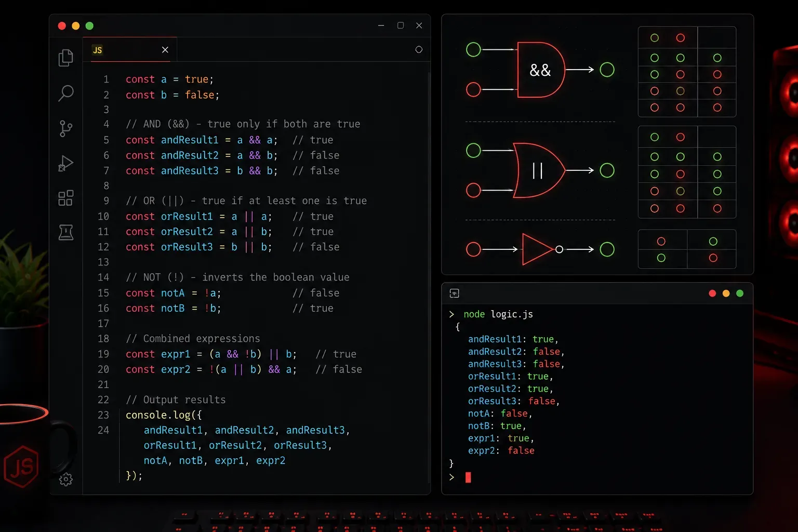Image resolution: width=798 pixels, height=532 pixels.
Task: Click 'expr2: false' in terminal output
Action: coord(501,450)
